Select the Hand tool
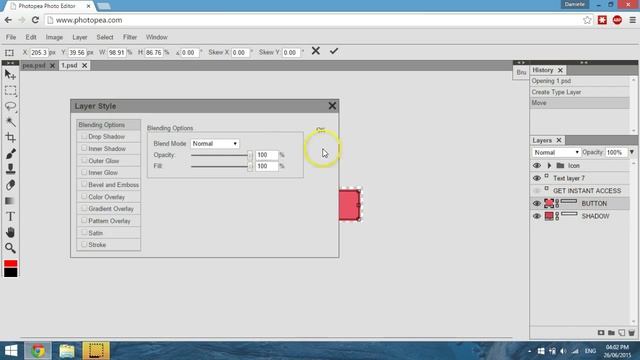 (10, 232)
